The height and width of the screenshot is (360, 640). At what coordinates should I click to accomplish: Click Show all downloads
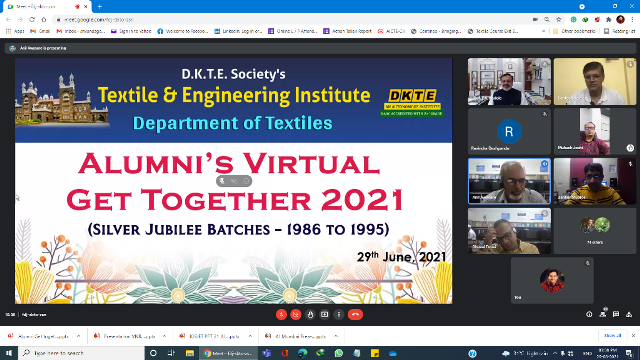point(612,336)
